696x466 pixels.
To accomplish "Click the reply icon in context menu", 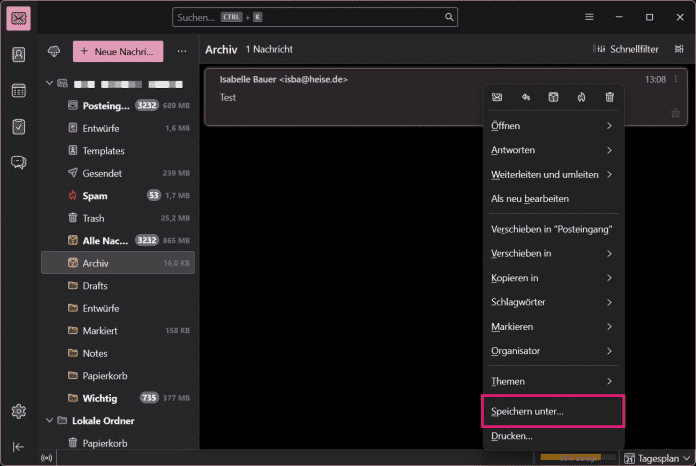I will point(525,97).
